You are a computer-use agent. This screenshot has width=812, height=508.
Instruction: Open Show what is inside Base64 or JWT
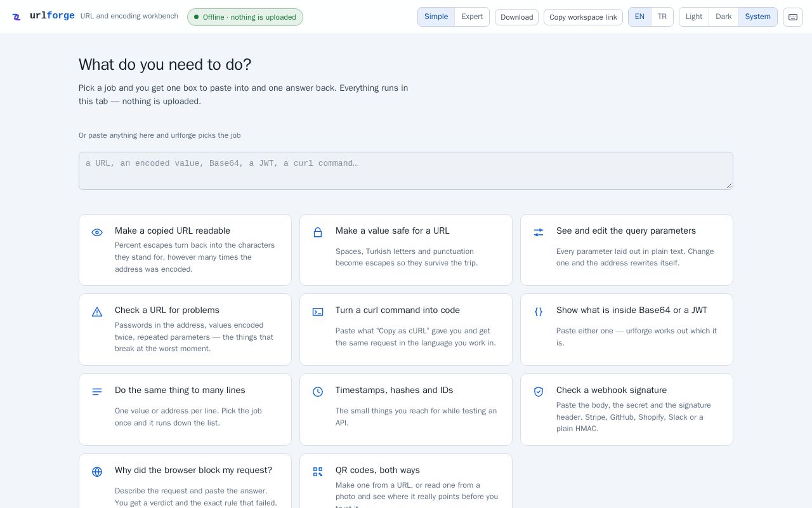(x=627, y=330)
